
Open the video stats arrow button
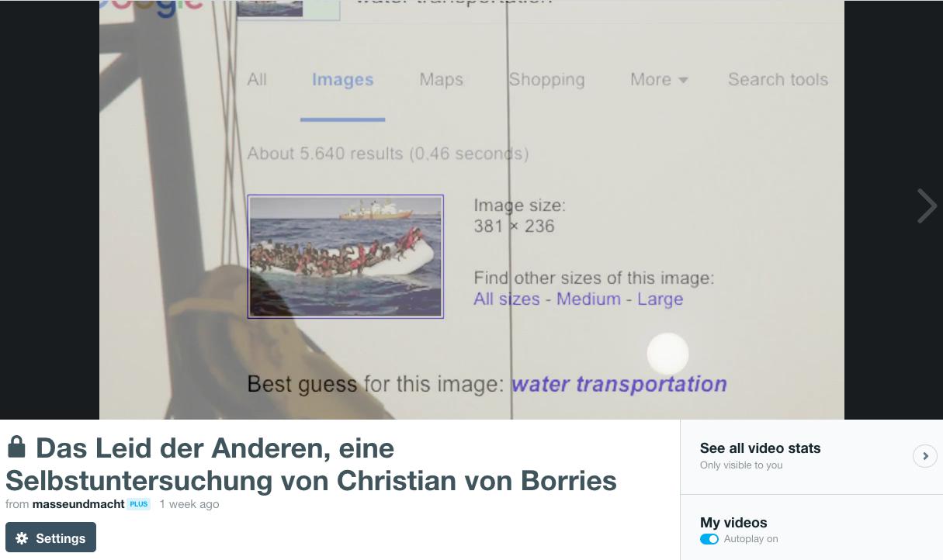tap(925, 456)
